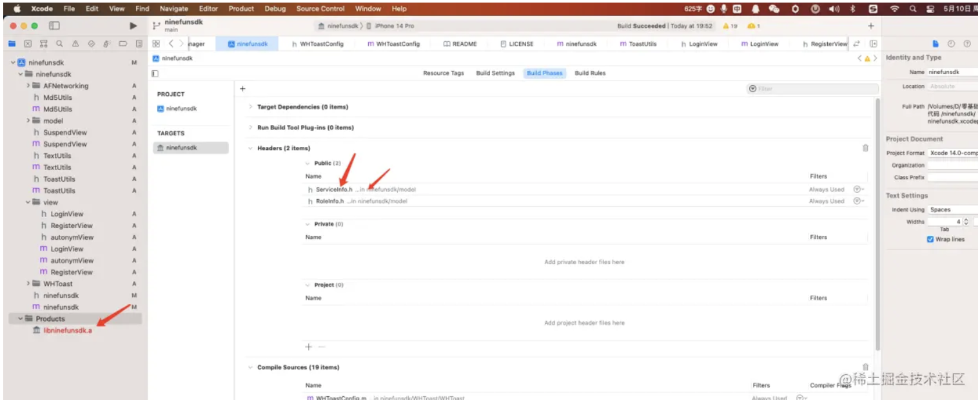980x402 pixels.
Task: Adjust the tab width stepper
Action: (x=966, y=222)
